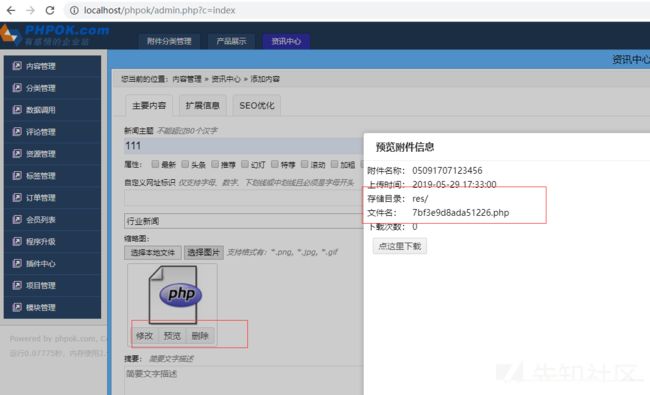Open 评论管理 via its sidebar icon

click(x=17, y=131)
